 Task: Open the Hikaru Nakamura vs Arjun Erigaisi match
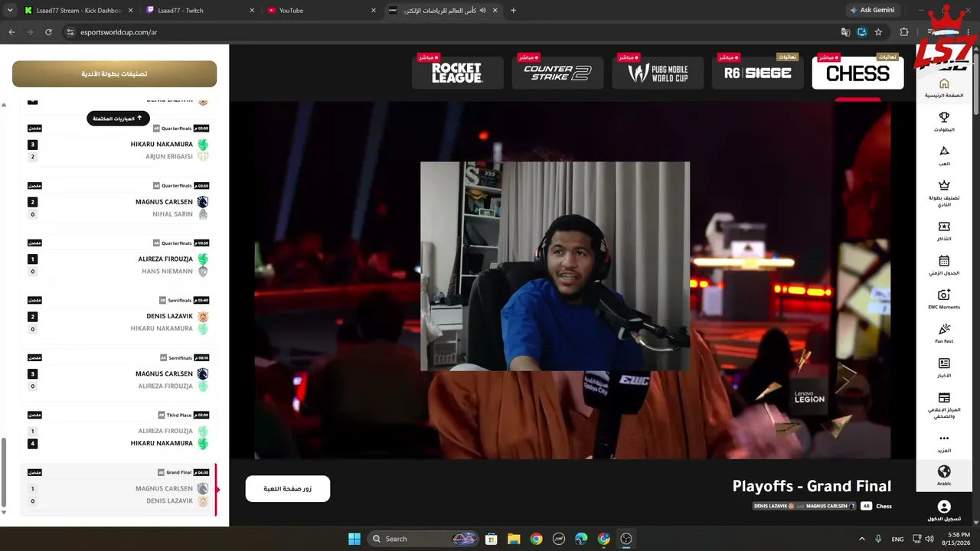pos(119,143)
